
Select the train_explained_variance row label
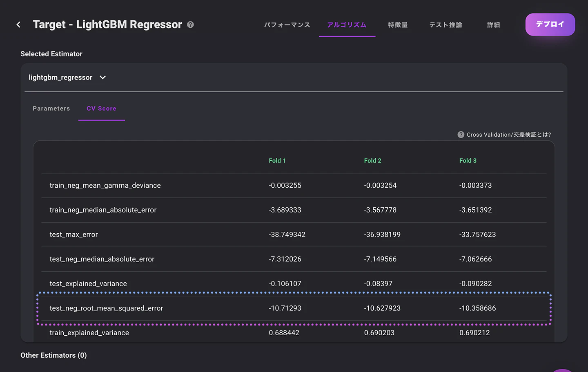click(89, 333)
